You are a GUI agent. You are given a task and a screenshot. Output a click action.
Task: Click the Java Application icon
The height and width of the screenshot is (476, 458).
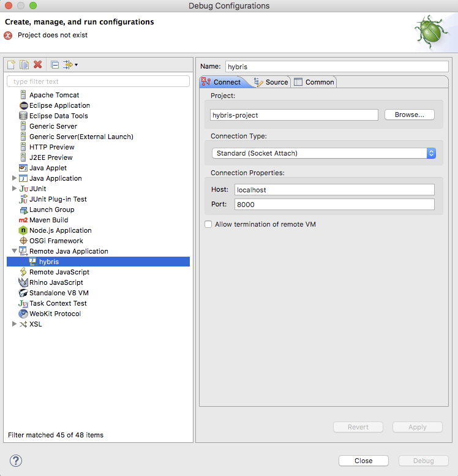23,178
